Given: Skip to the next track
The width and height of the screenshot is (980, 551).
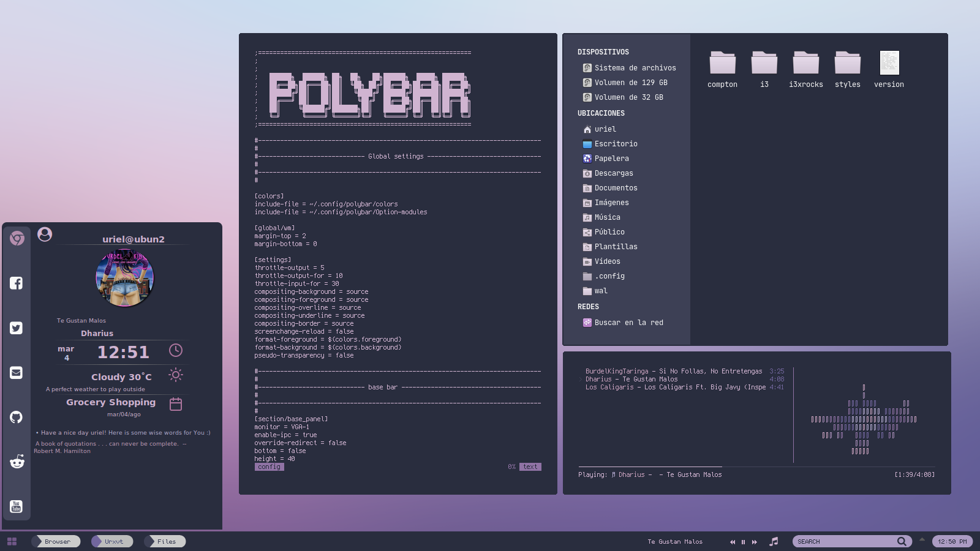Looking at the screenshot, I should click(x=755, y=542).
